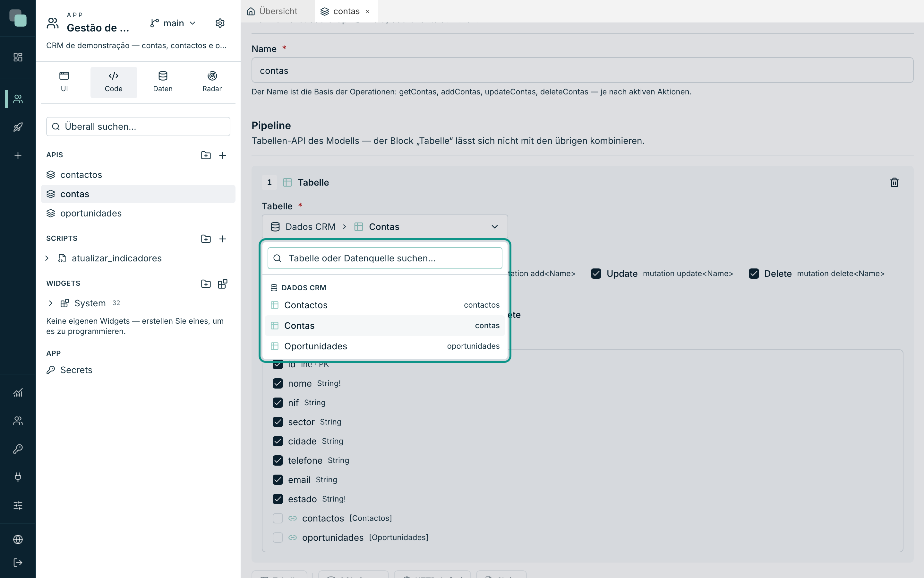The image size is (924, 578).
Task: Create new script with plus icon
Action: tap(223, 239)
